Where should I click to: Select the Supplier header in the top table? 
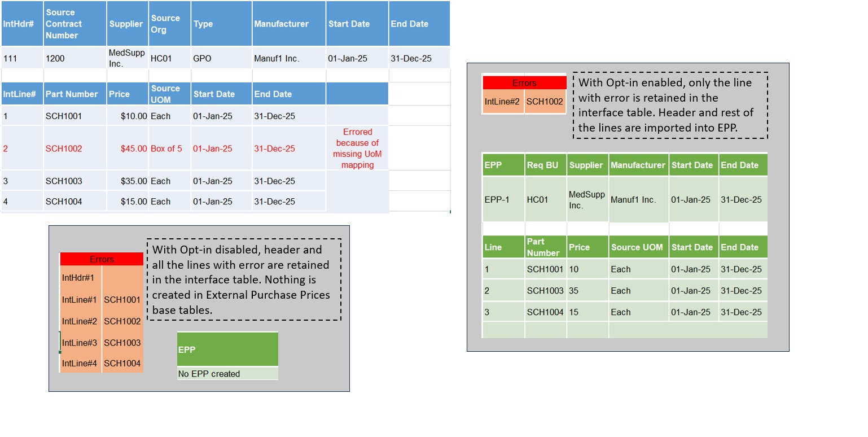[125, 24]
